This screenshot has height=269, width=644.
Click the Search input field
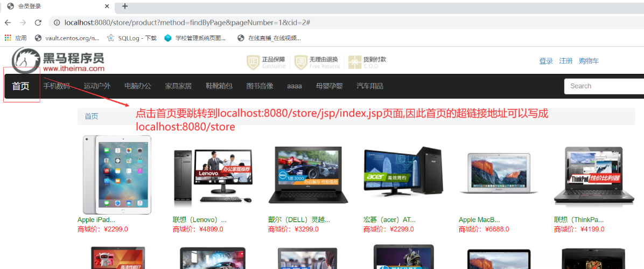tap(604, 86)
